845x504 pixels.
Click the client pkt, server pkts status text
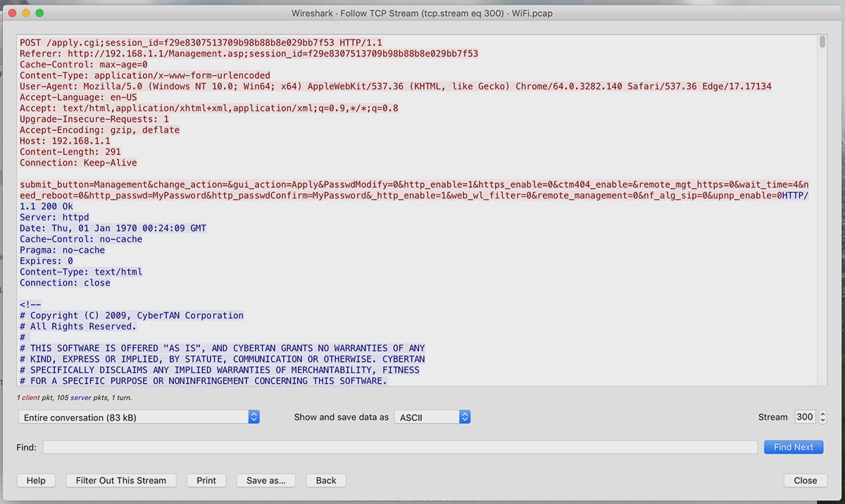(74, 398)
